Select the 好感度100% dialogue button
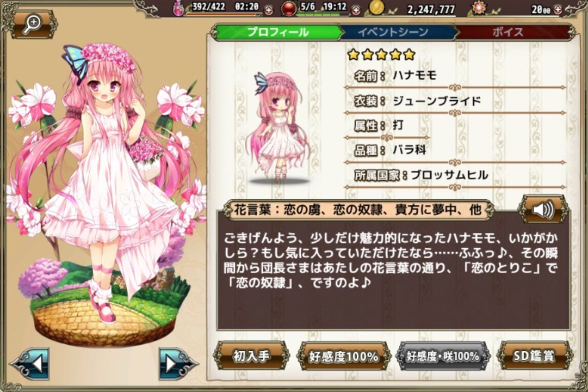This screenshot has height=392, width=588. point(343,356)
